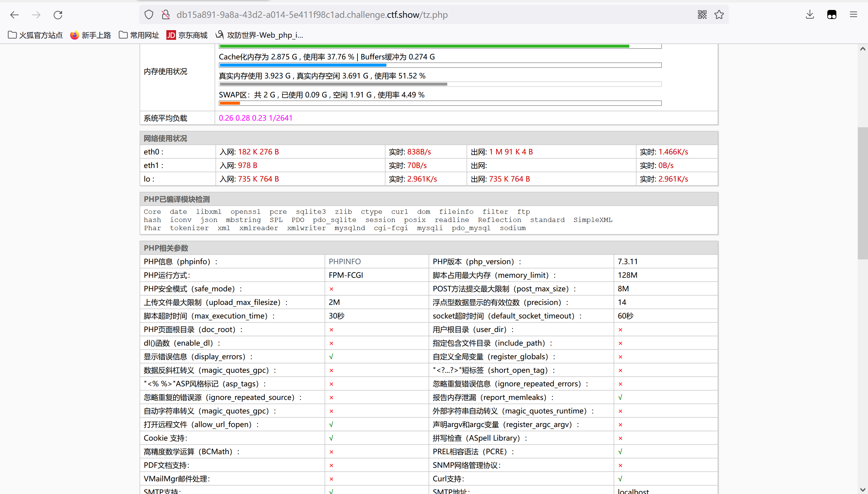The width and height of the screenshot is (868, 494).
Task: Click max_execution_time value 30秒
Action: tap(336, 316)
